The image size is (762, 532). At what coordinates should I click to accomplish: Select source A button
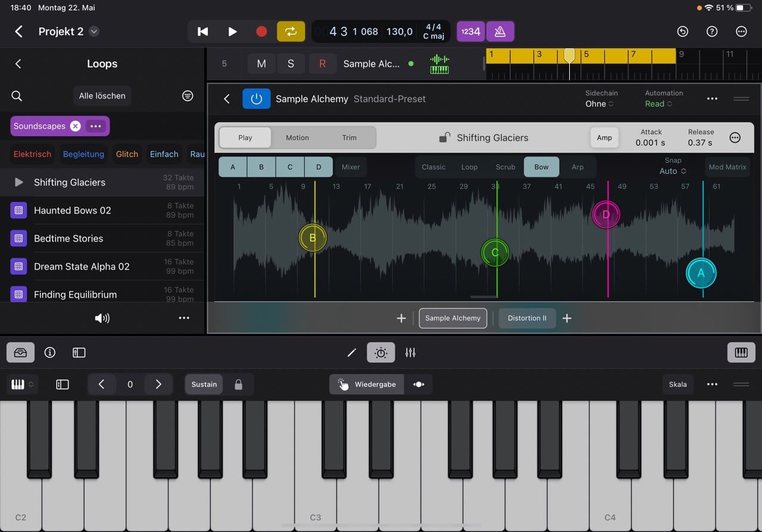tap(233, 167)
